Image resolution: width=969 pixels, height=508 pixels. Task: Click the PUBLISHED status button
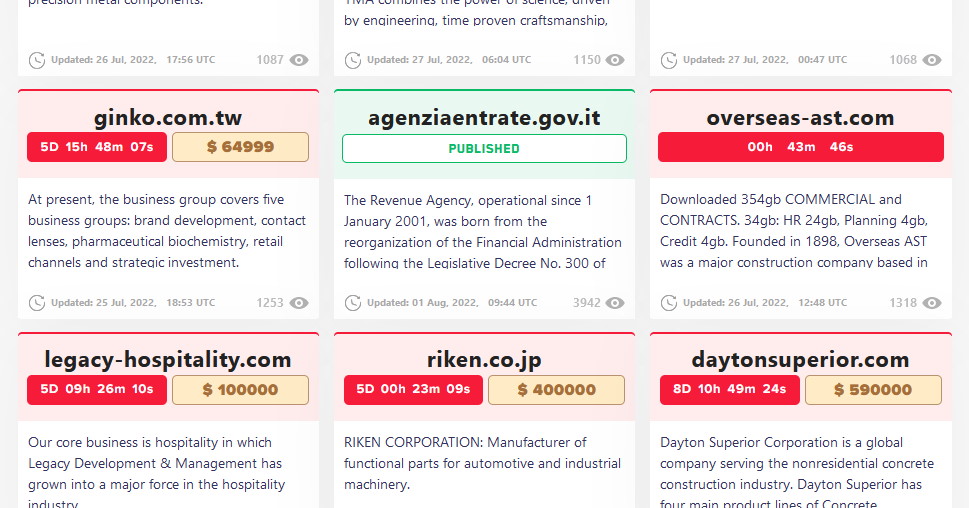pos(484,148)
